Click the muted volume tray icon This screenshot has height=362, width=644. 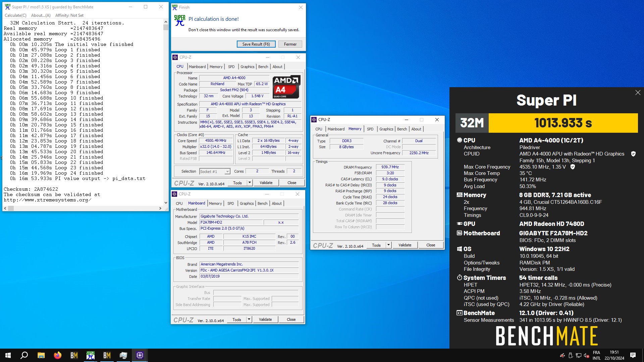587,355
